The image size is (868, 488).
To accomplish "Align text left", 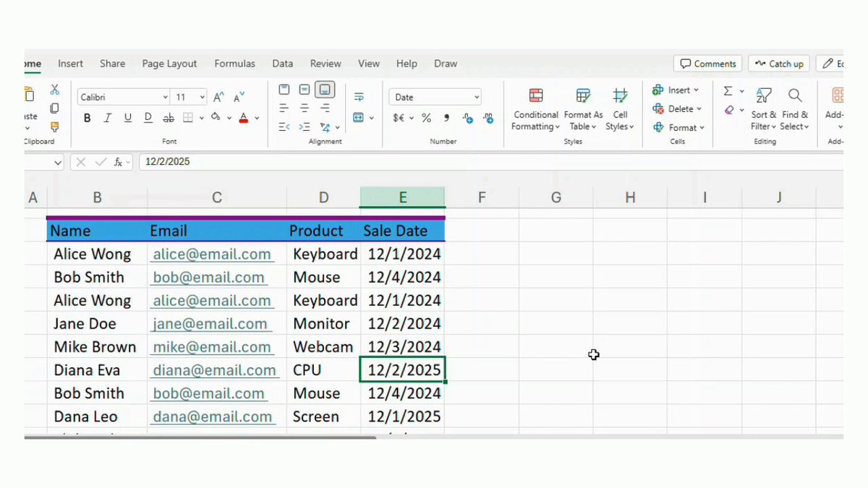I will [x=284, y=108].
